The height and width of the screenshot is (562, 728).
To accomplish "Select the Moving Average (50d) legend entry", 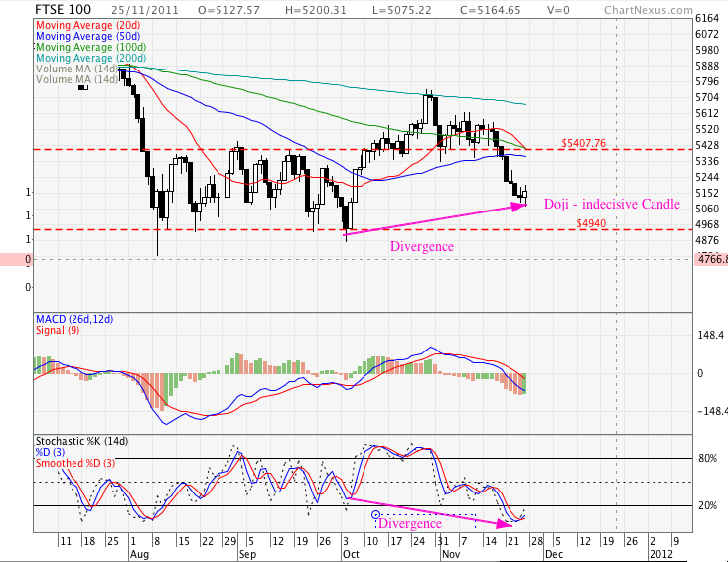I will pyautogui.click(x=87, y=36).
